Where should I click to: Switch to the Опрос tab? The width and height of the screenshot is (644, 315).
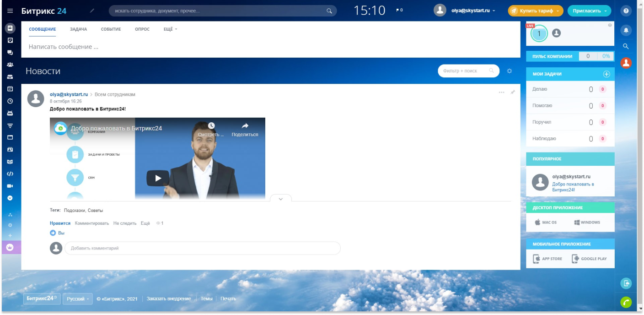[142, 29]
